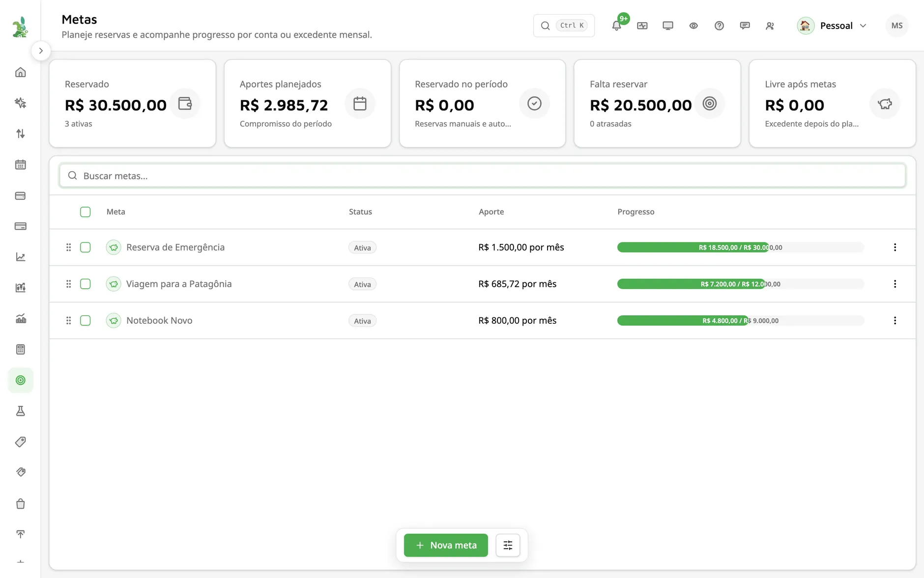Open the lab flask icon in sidebar
This screenshot has width=924, height=578.
(20, 411)
